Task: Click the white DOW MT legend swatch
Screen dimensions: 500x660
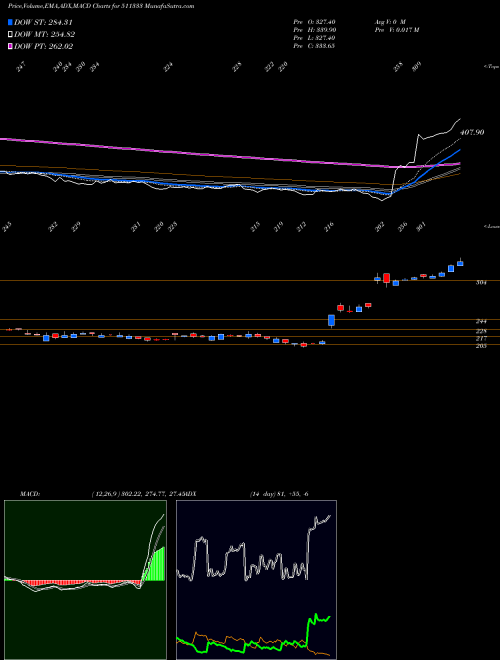Action: tap(10, 35)
